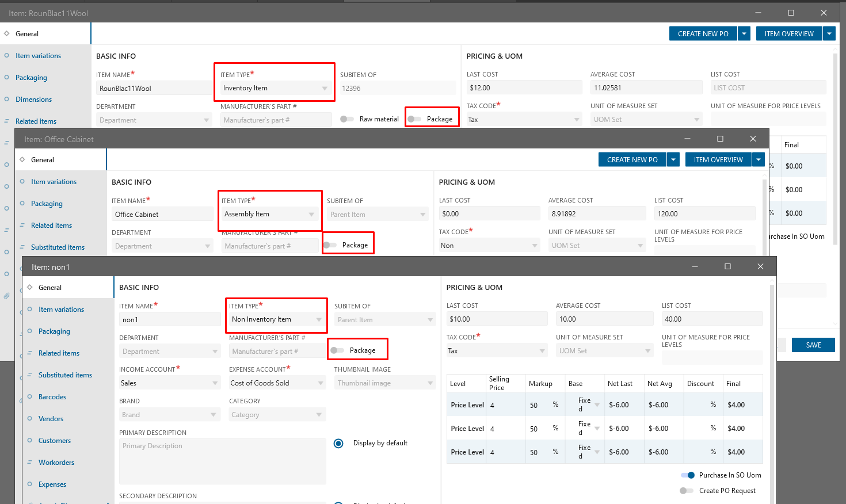Click the Barcodes circle icon in non1 sidebar

(x=30, y=396)
